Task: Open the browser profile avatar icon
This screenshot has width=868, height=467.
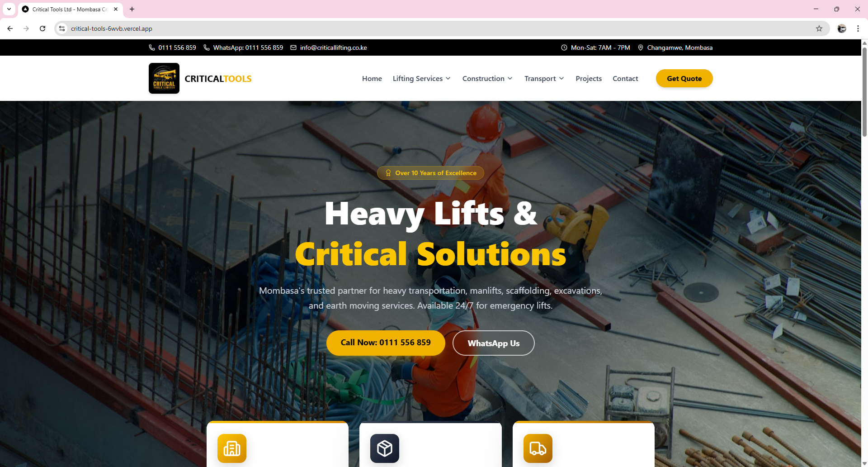Action: coord(842,29)
